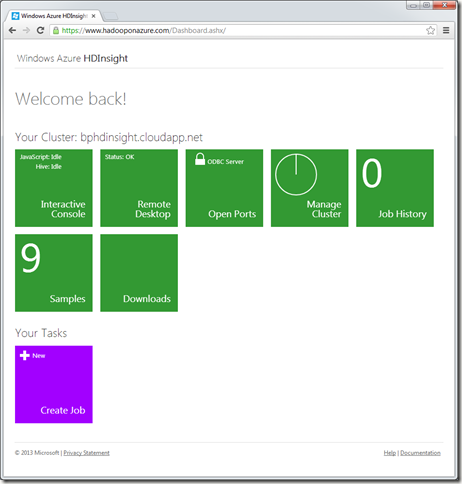Click the 'JavaScript: Idle' status text
The width and height of the screenshot is (462, 484).
point(41,157)
